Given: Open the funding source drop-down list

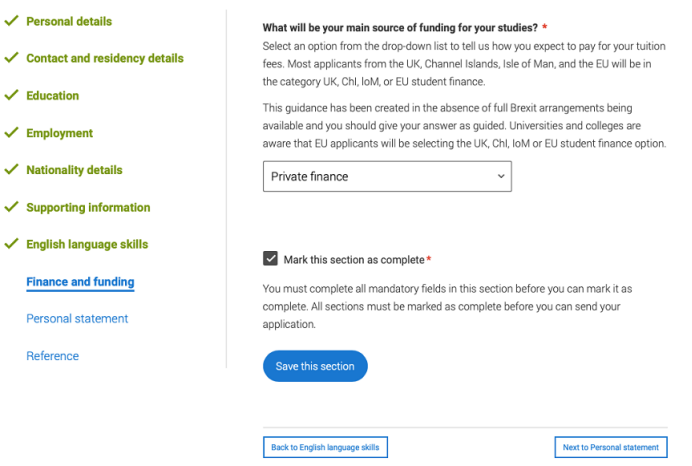Looking at the screenshot, I should 387,177.
